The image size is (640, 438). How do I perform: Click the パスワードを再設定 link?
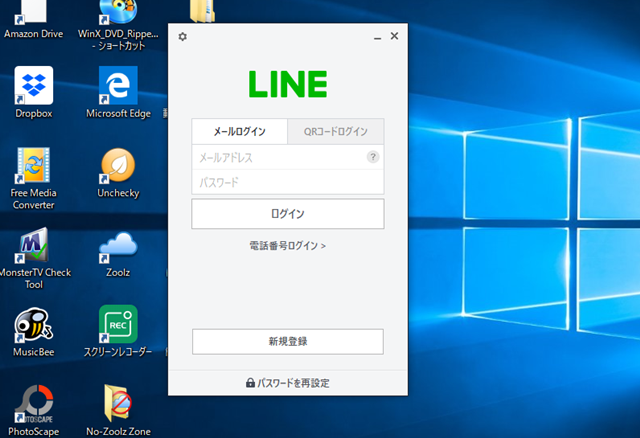coord(293,383)
